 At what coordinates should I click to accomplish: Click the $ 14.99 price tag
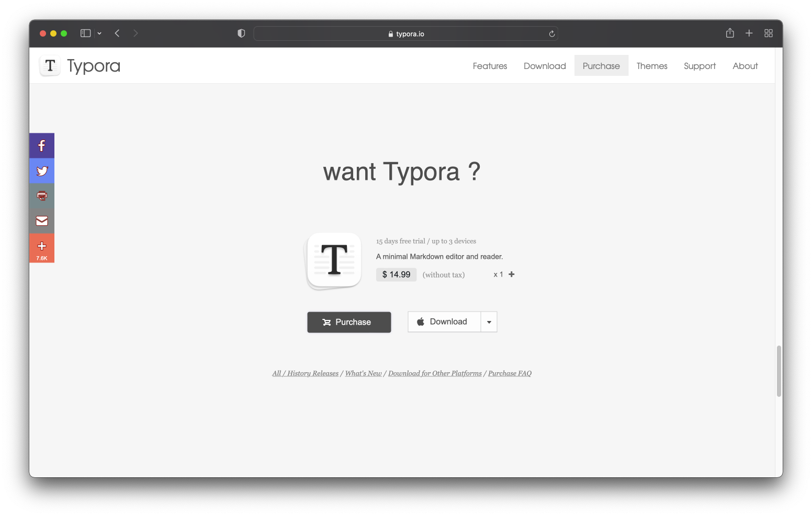(396, 274)
